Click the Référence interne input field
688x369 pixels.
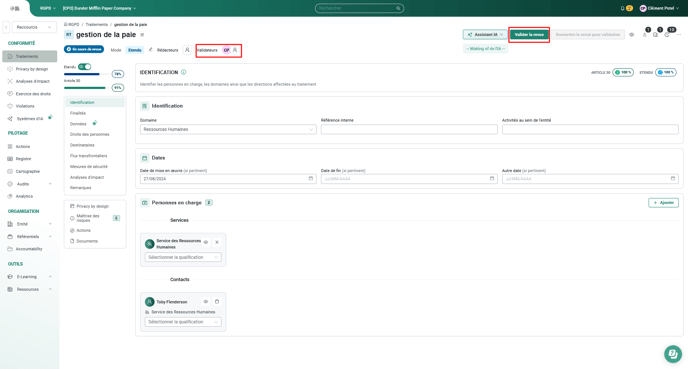coord(409,129)
